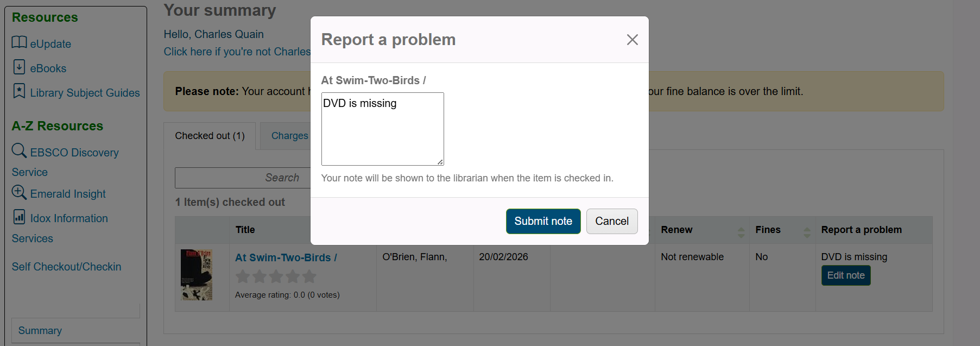Viewport: 980px width, 346px height.
Task: Click the Idox Information chart icon
Action: (x=19, y=217)
